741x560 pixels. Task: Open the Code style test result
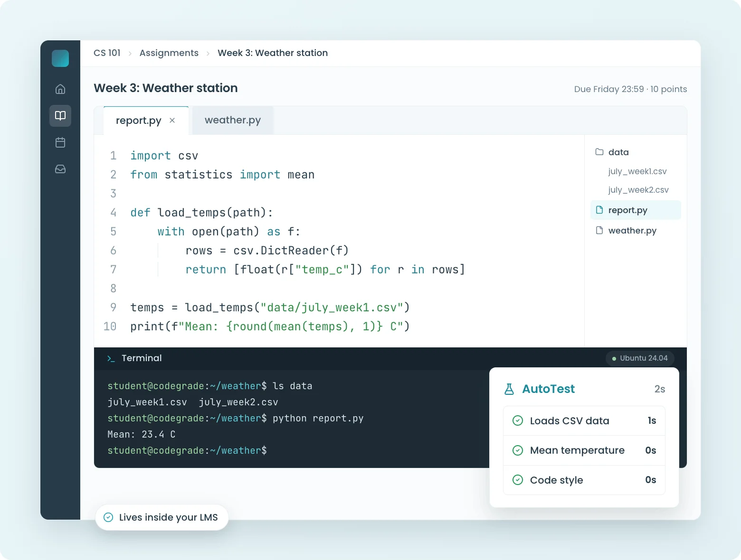[584, 480]
